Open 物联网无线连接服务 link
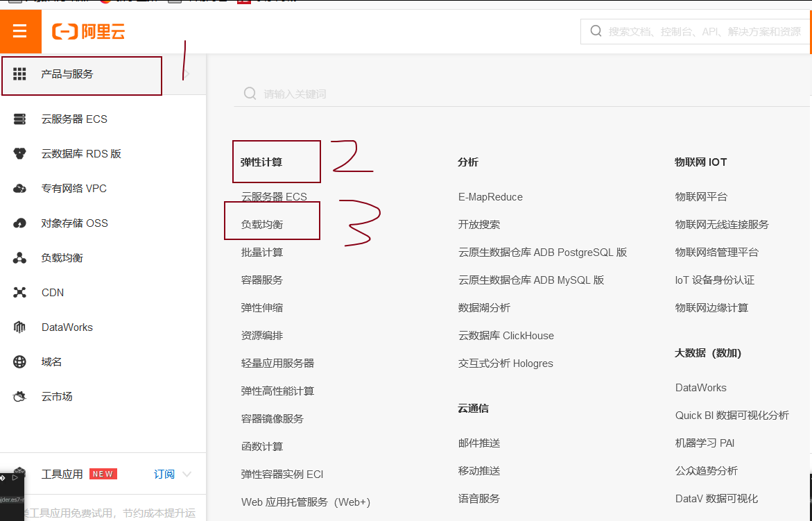 tap(722, 225)
